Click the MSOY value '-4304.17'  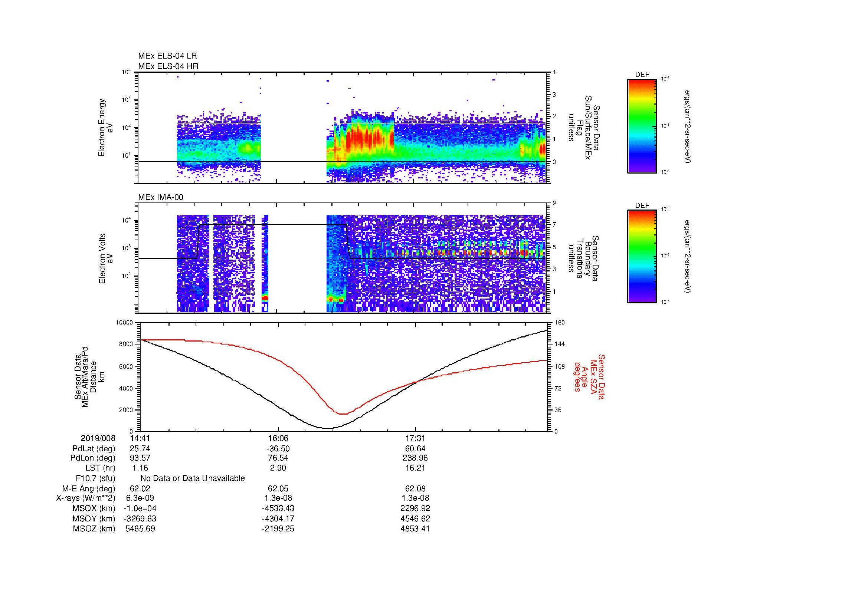[278, 518]
